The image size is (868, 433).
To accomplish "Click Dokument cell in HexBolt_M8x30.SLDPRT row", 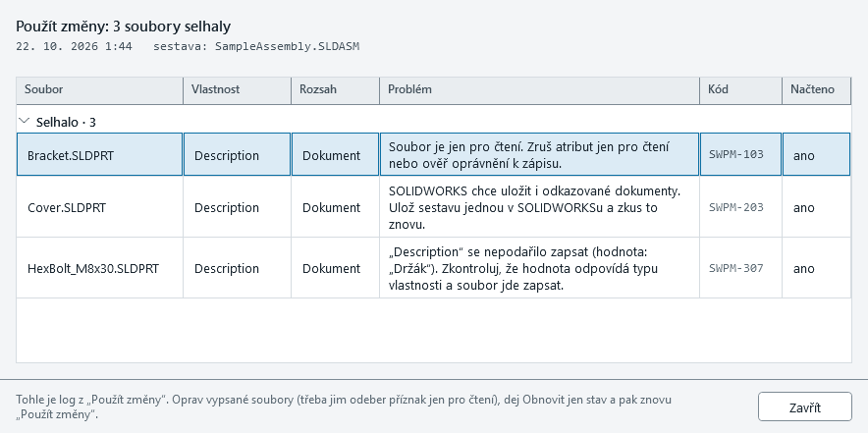I will click(335, 268).
